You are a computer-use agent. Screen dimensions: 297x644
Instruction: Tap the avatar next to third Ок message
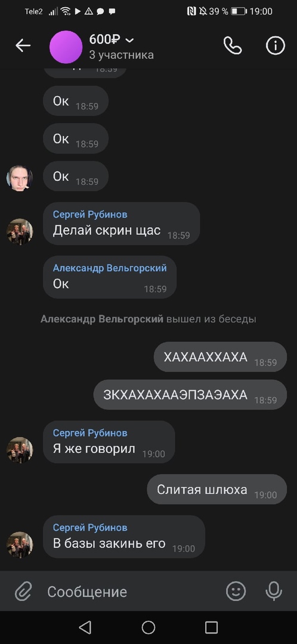click(20, 178)
